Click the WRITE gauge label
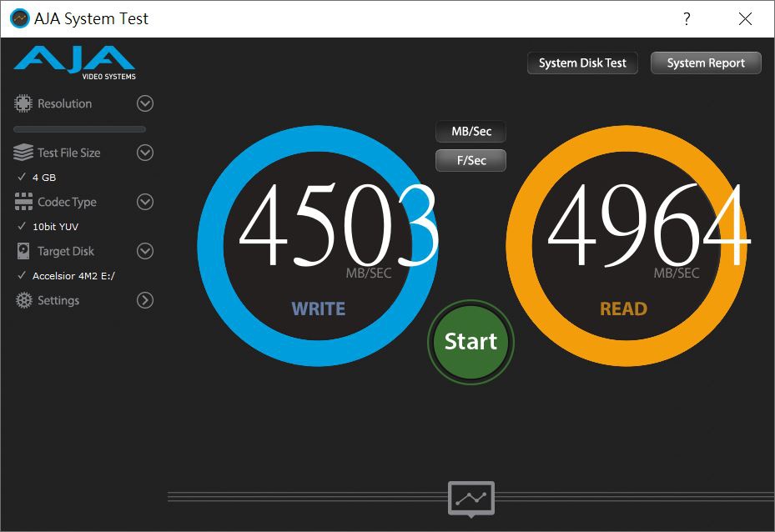Screen dimensions: 775x532 coord(319,309)
